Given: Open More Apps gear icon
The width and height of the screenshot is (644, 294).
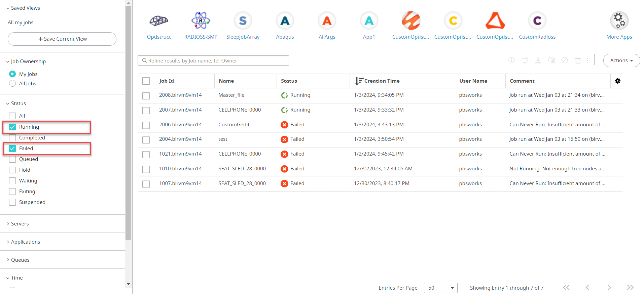Looking at the screenshot, I should (x=619, y=21).
